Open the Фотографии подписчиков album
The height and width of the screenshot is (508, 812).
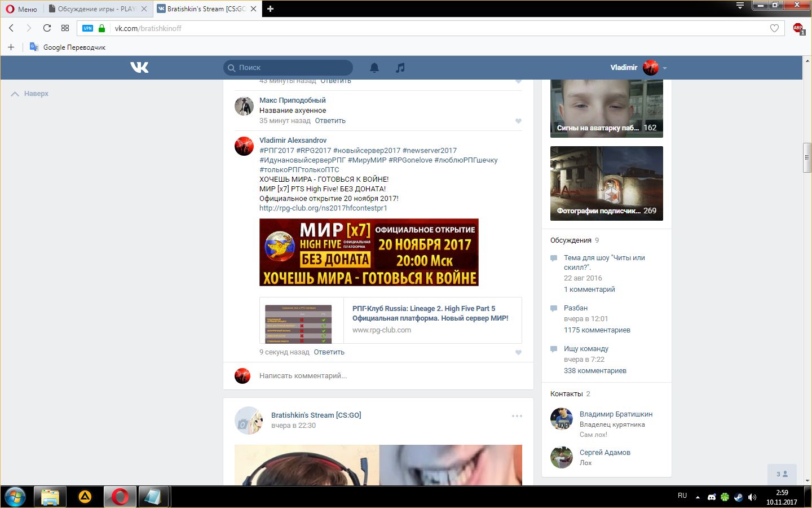[x=607, y=183]
